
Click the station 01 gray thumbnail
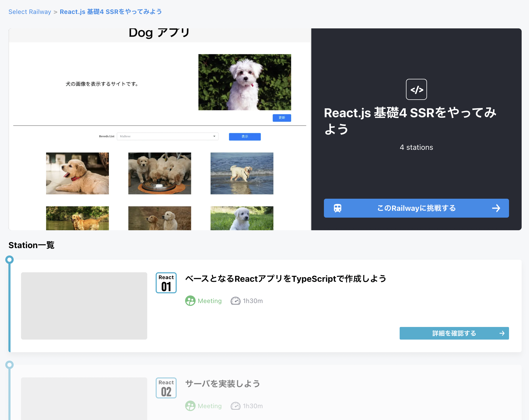tap(84, 306)
